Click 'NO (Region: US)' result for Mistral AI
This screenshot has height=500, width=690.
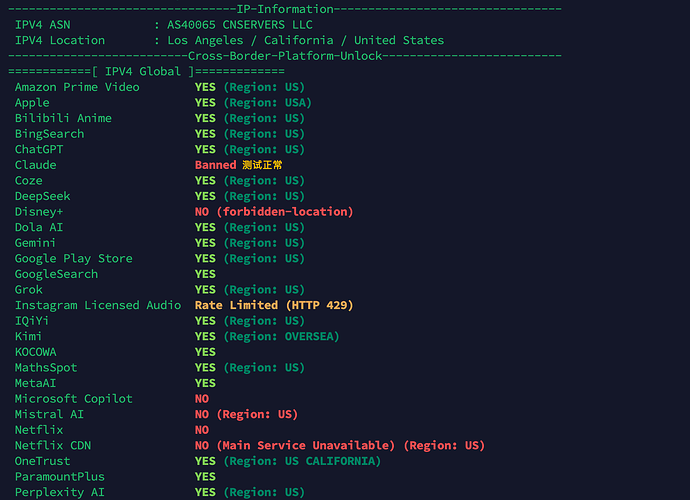point(246,415)
